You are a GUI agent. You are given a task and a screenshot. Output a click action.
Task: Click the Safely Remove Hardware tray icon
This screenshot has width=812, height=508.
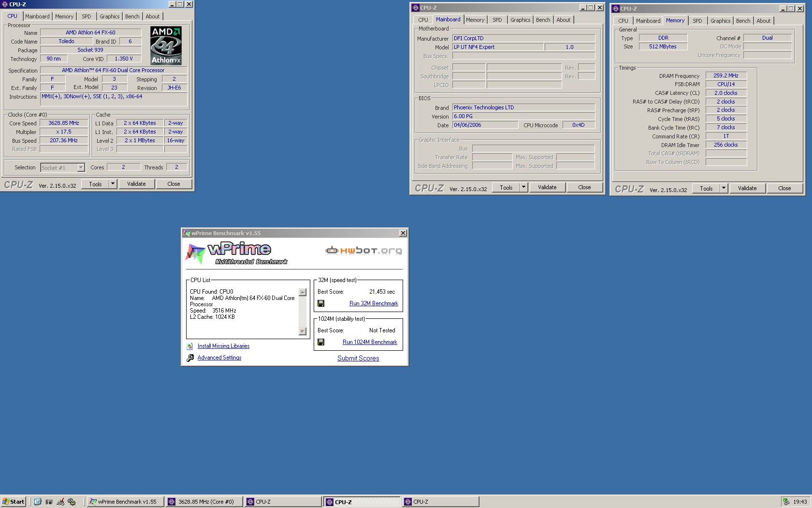click(x=786, y=502)
